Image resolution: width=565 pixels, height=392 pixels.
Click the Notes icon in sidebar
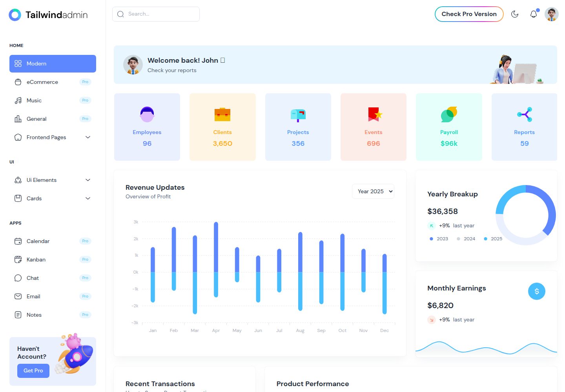coord(18,315)
